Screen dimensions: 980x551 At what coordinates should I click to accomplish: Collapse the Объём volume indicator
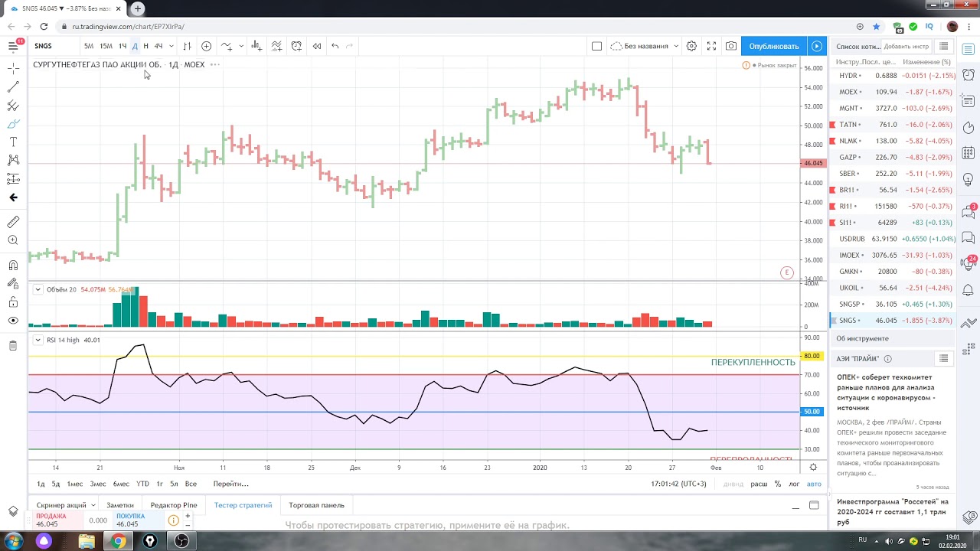pyautogui.click(x=38, y=289)
